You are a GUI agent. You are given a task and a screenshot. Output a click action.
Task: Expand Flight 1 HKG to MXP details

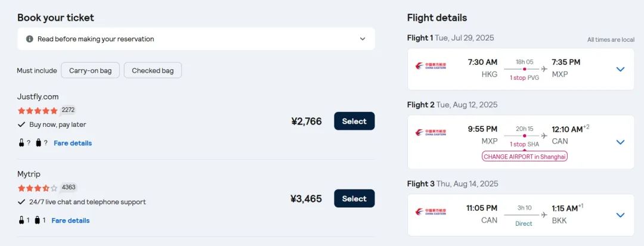(620, 69)
